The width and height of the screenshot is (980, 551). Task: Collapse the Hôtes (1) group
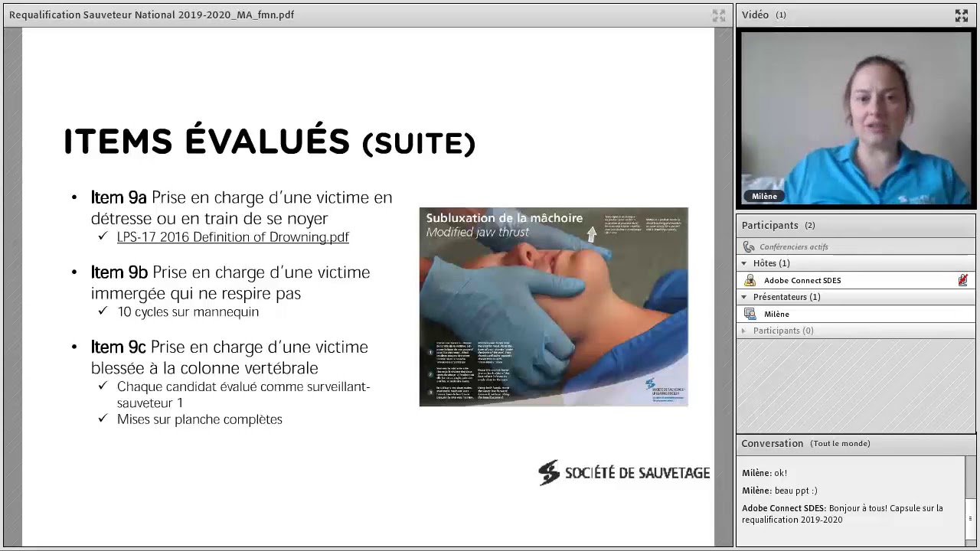pyautogui.click(x=743, y=263)
